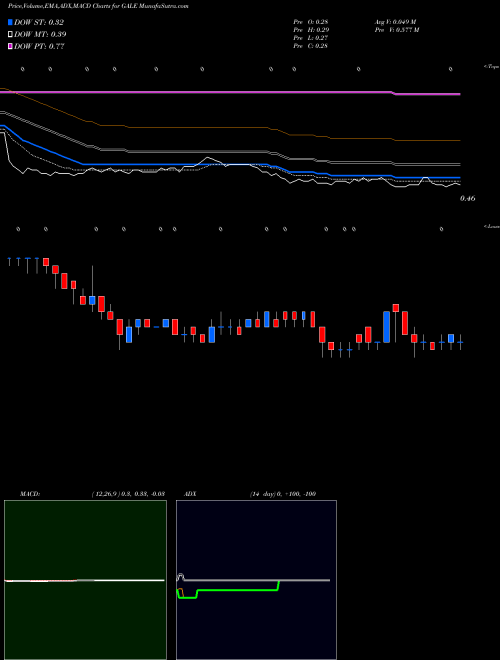Click the 'ADX' panel heading

[x=190, y=494]
